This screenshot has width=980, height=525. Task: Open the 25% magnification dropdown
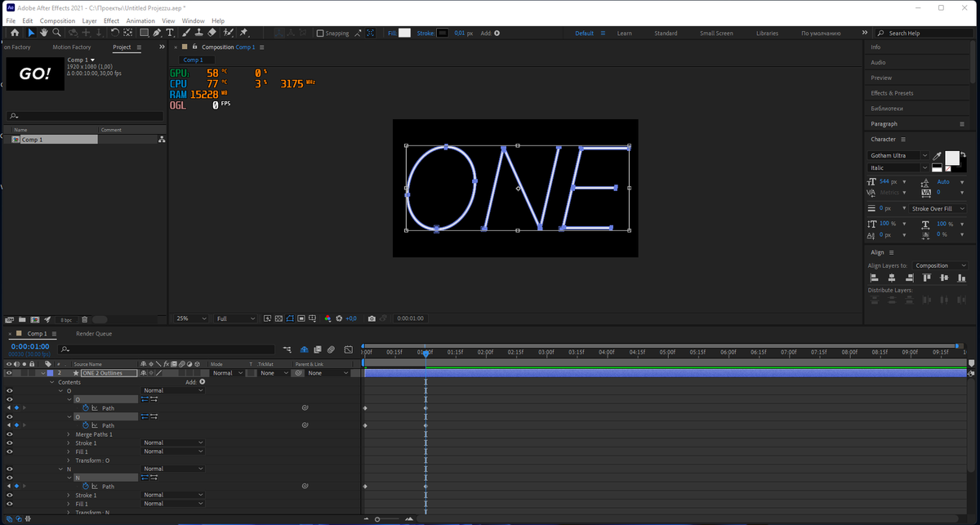191,318
